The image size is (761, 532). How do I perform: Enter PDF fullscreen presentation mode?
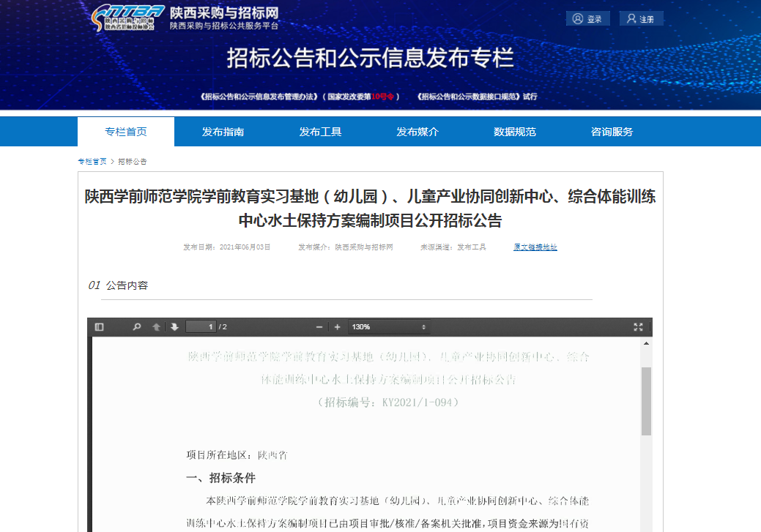pyautogui.click(x=638, y=327)
